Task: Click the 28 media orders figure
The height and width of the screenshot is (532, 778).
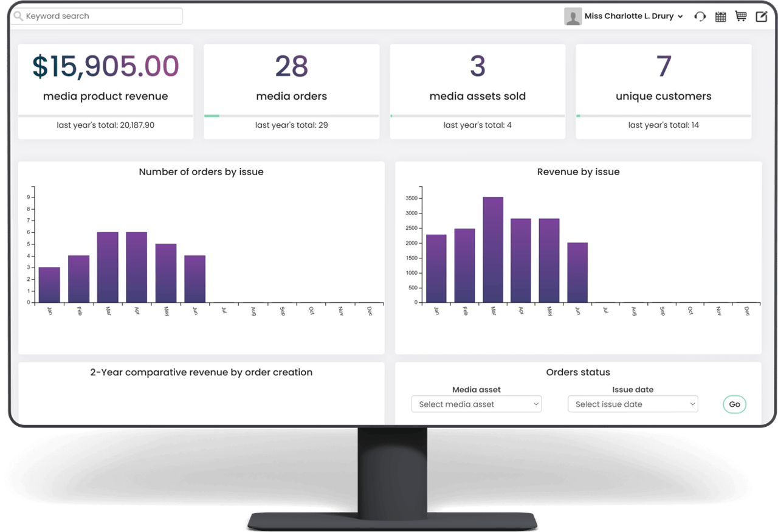Action: (291, 65)
